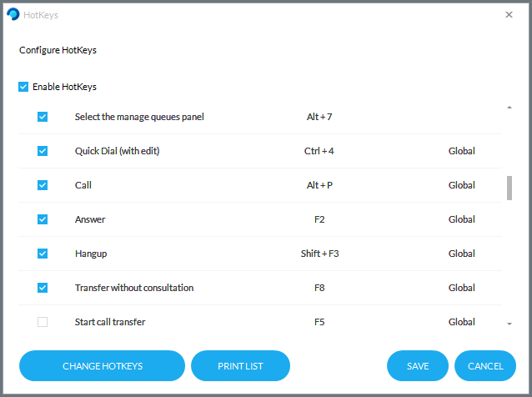This screenshot has height=397, width=532.
Task: Click the Quick Dial (with edit) label
Action: point(117,151)
